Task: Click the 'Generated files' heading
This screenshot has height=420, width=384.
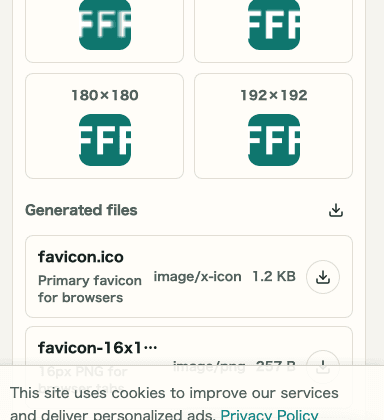Action: (81, 210)
